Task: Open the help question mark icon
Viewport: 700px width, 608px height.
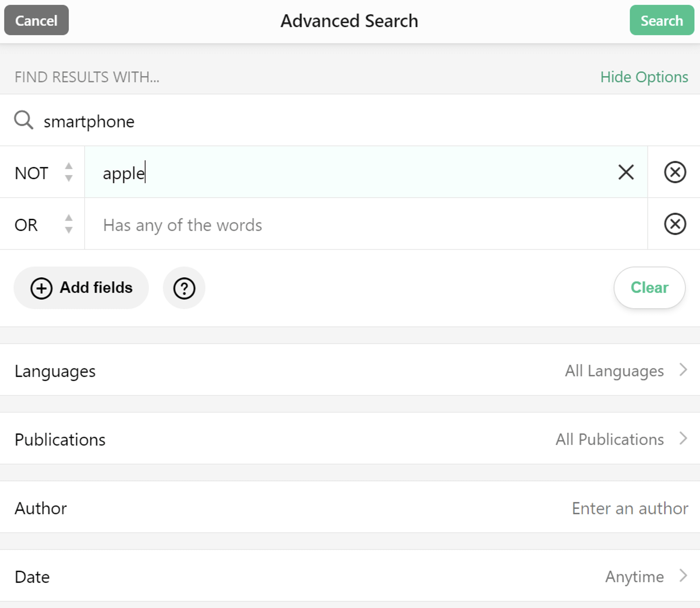Action: pos(184,288)
